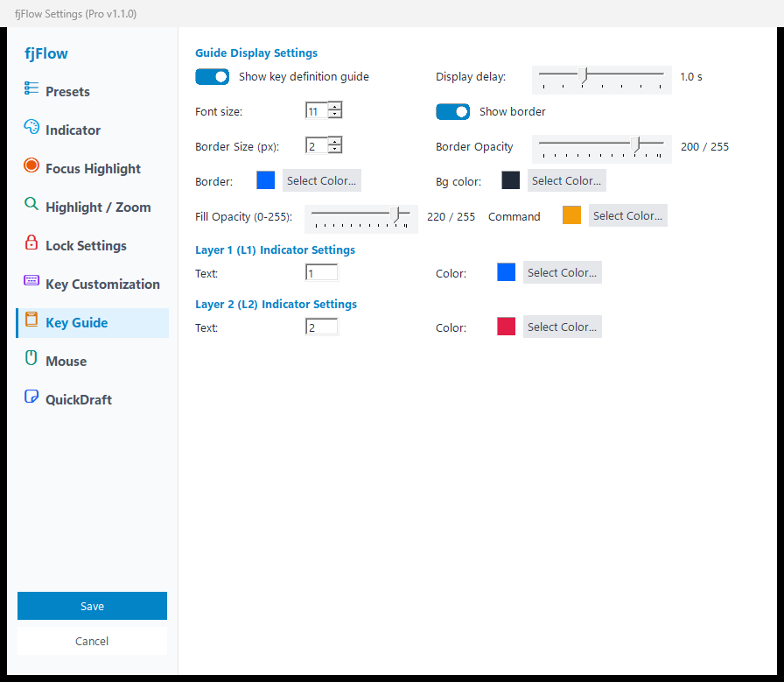Select Color for the Border
The height and width of the screenshot is (682, 784).
coord(321,180)
